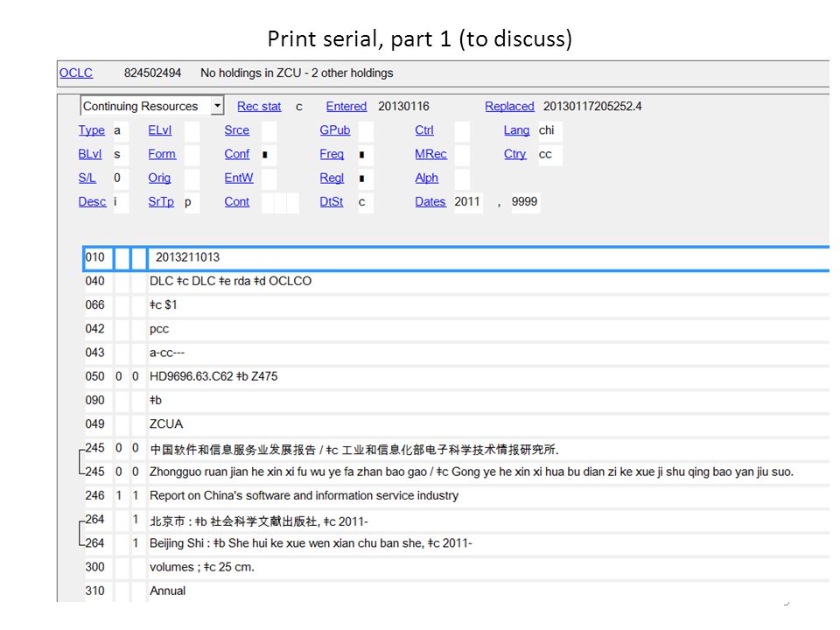Click the 050 tag number
This screenshot has width=840, height=630.
point(94,376)
